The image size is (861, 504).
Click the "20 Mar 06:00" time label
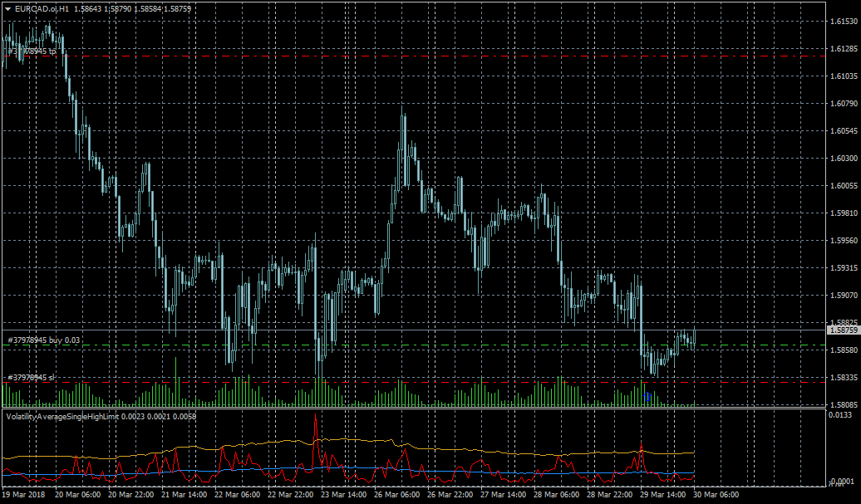(78, 495)
